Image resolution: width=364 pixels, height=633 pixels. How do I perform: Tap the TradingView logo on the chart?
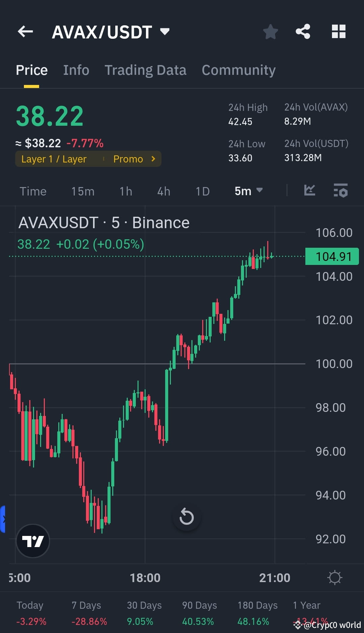click(x=33, y=541)
